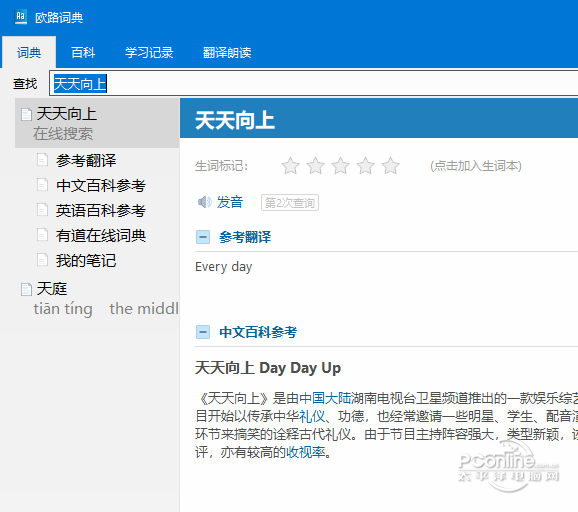Screen dimensions: 578x512
Task: Open the 中国大陆 hyperlink in the article
Action: coord(325,398)
